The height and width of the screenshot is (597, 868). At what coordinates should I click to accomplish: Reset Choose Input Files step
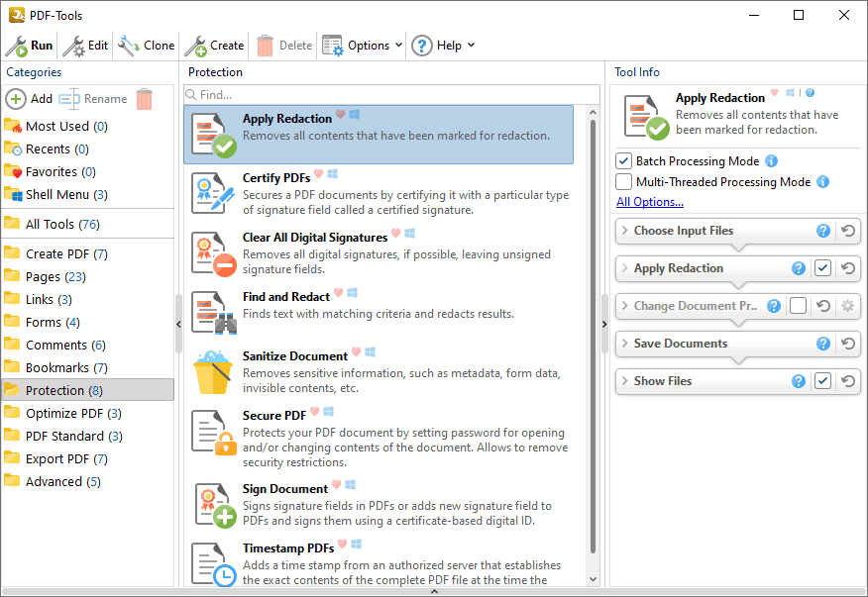coord(848,231)
